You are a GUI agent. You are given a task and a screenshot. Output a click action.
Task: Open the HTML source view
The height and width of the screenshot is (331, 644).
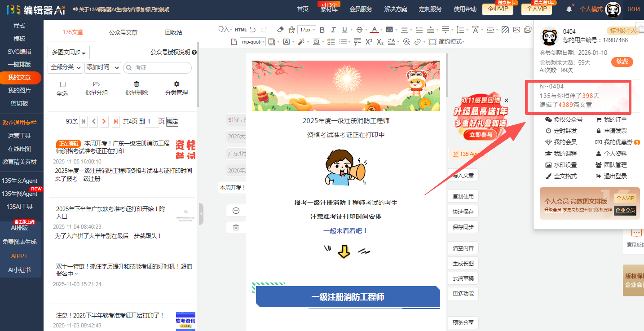241,30
